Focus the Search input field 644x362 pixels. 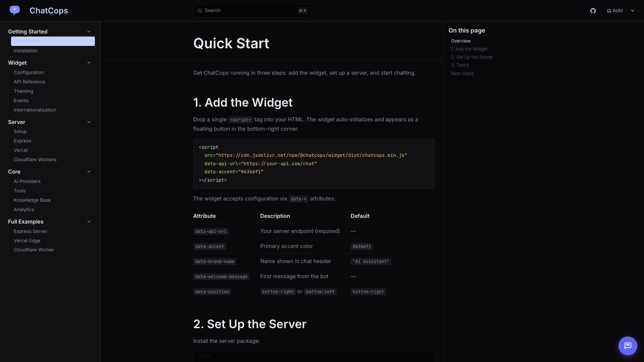pos(252,11)
